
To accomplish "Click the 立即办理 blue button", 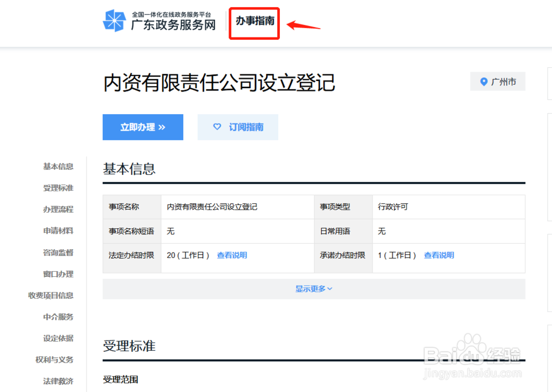I will (x=142, y=127).
